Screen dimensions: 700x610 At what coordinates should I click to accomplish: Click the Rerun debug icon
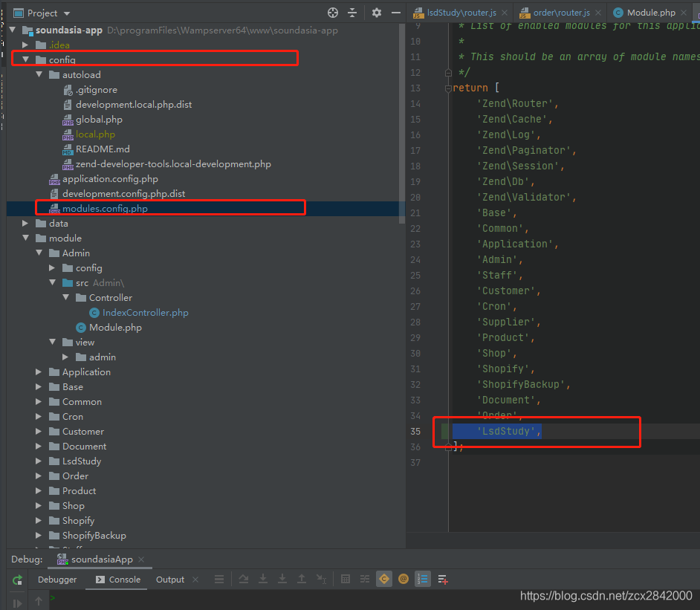tap(17, 580)
